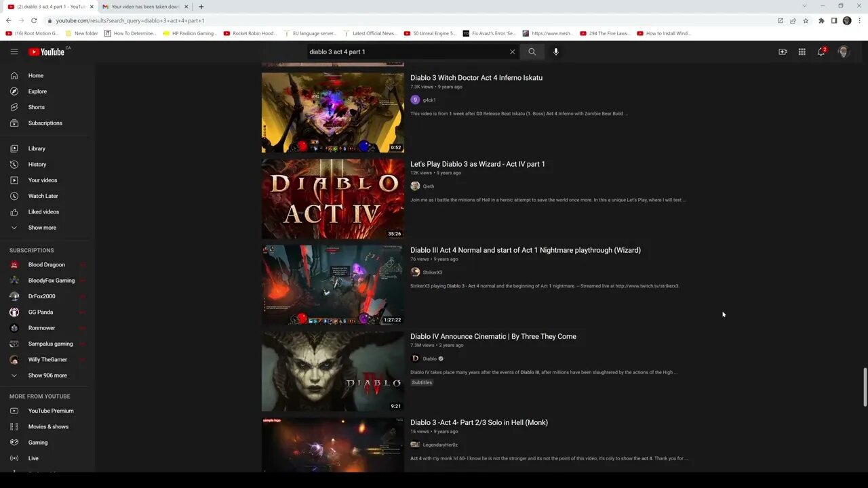Click the page vertical scrollbar thumb
This screenshot has height=488, width=868.
[x=865, y=387]
